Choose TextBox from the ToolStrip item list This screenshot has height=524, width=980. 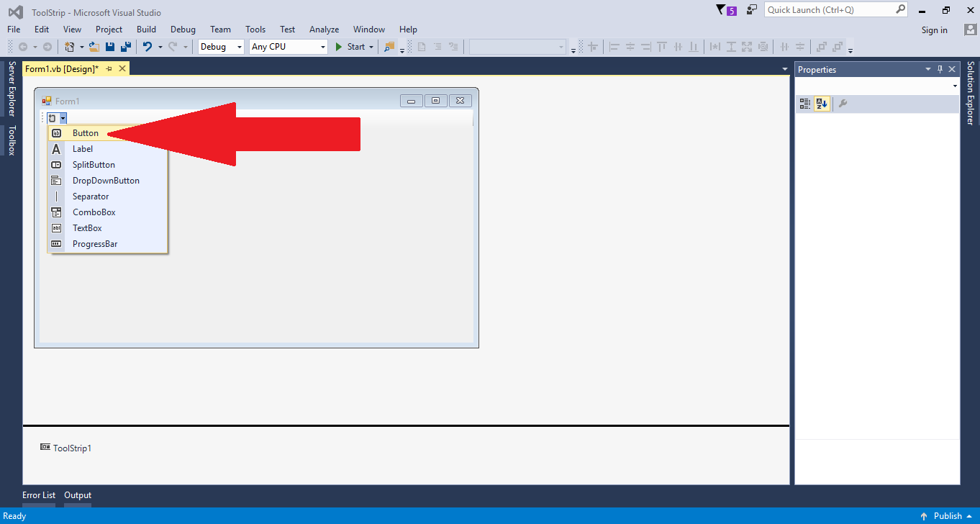coord(107,228)
